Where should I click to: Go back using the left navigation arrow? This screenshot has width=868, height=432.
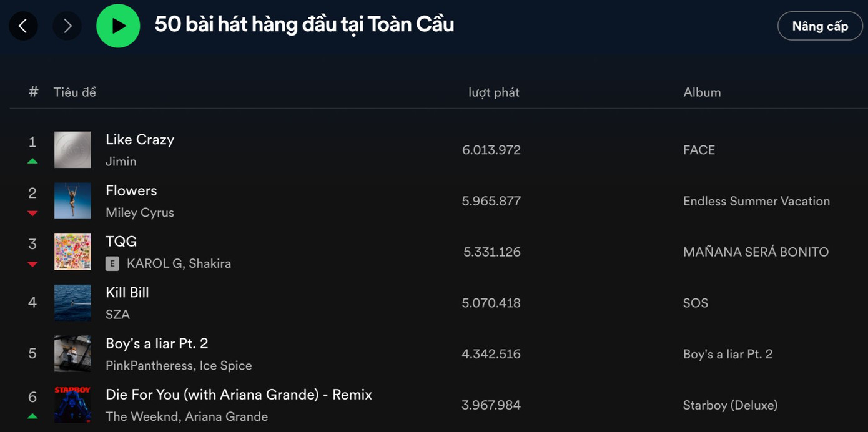tap(23, 26)
